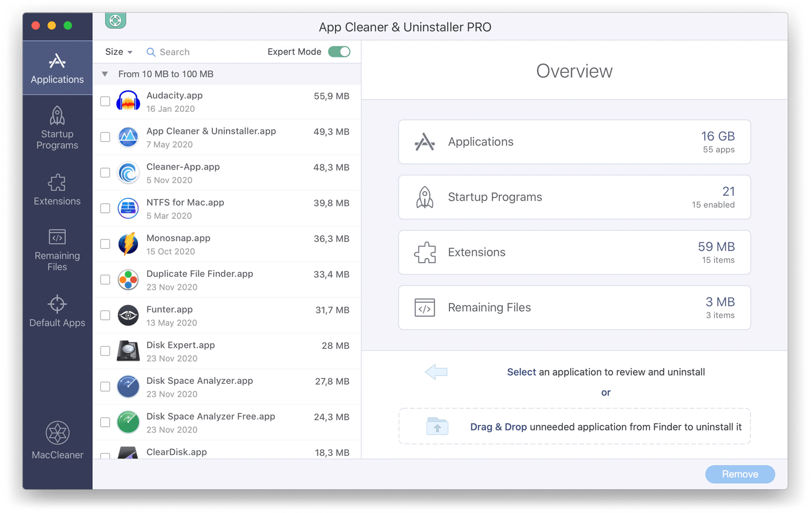Viewport: 812px width, 513px height.
Task: Click the Monosnap lightning bolt icon
Action: [x=128, y=244]
